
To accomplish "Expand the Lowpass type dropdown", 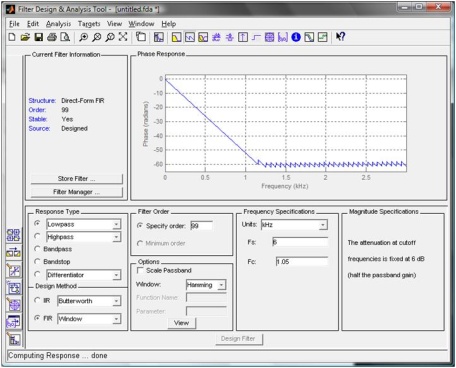I will (x=116, y=224).
